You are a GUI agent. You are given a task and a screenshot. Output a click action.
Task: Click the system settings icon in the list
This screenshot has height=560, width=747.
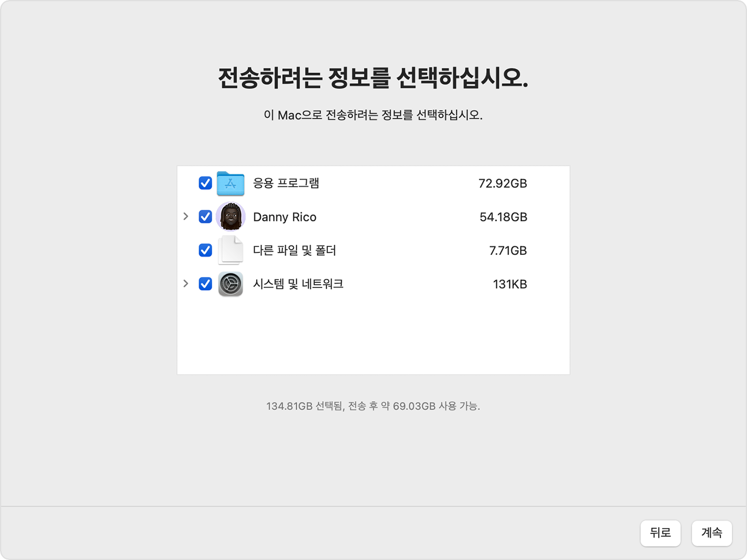click(231, 284)
